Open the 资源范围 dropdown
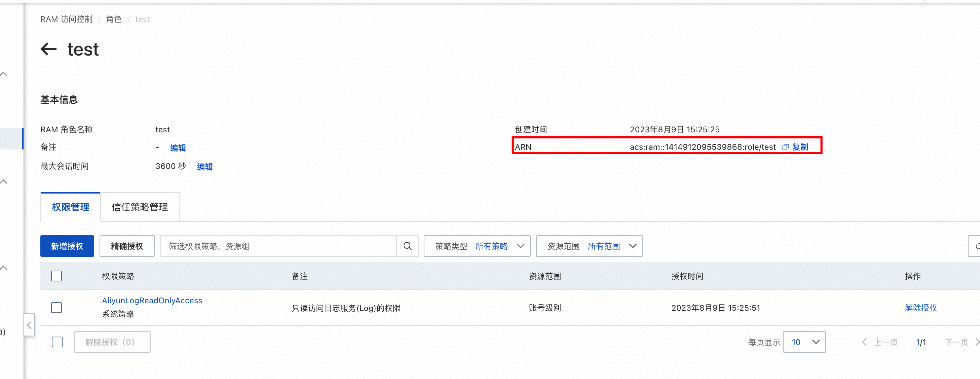Screen dimensions: 980x379 click(x=589, y=246)
